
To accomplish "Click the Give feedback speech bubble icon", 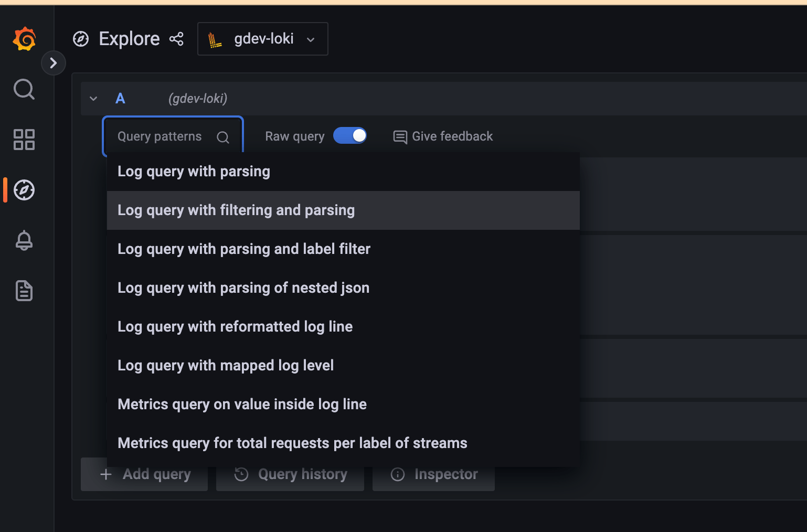I will click(400, 136).
